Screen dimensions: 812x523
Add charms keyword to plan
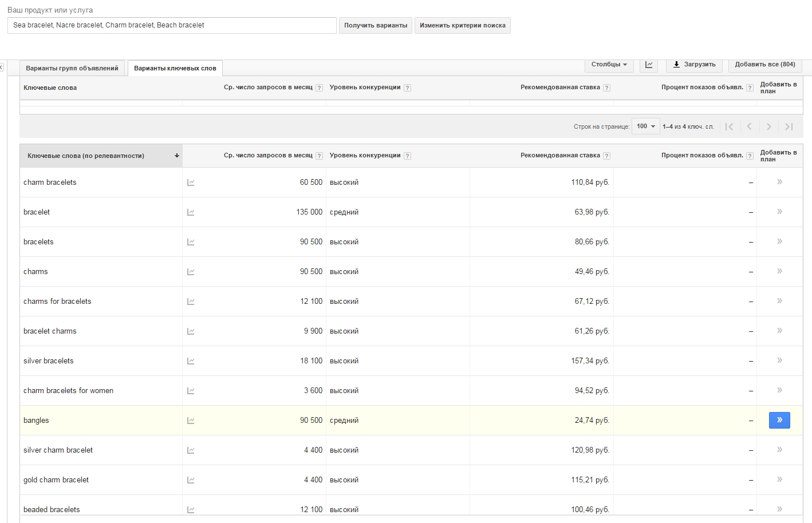pos(779,271)
